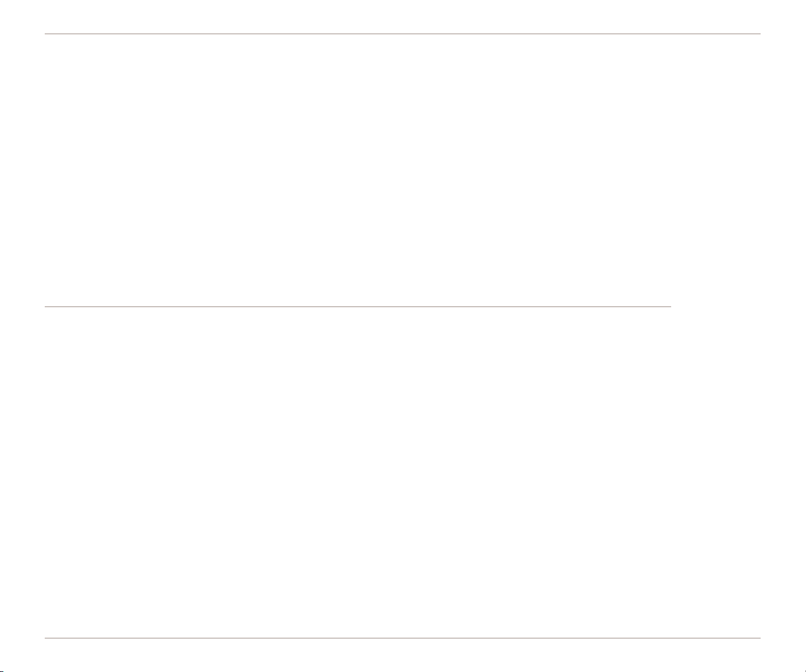Click the center of the top horizontal rule
The width and height of the screenshot is (806, 672).
coord(403,34)
